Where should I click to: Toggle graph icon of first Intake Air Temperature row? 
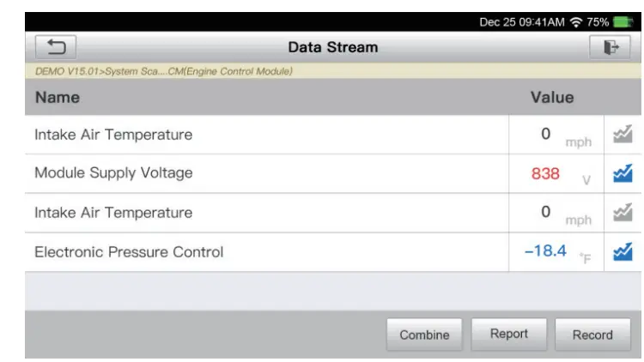click(x=623, y=135)
